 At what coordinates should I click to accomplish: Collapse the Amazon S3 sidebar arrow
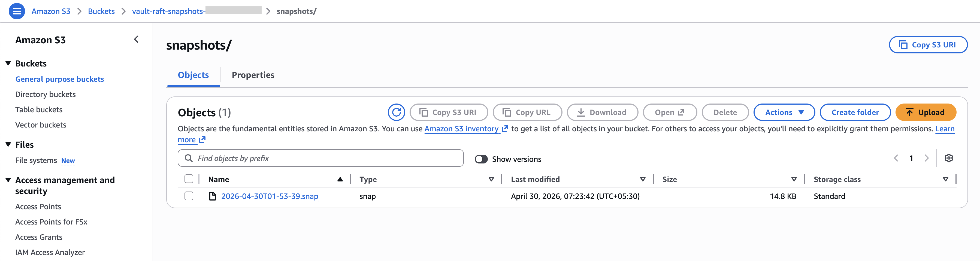(x=136, y=40)
